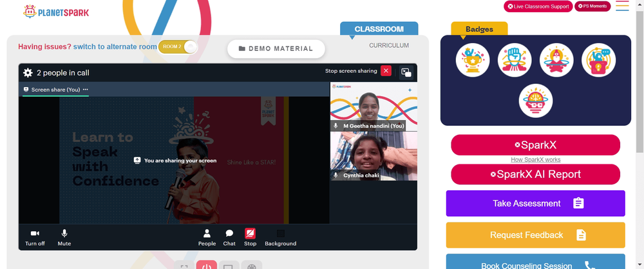Open Background effects option
The image size is (644, 269).
281,238
